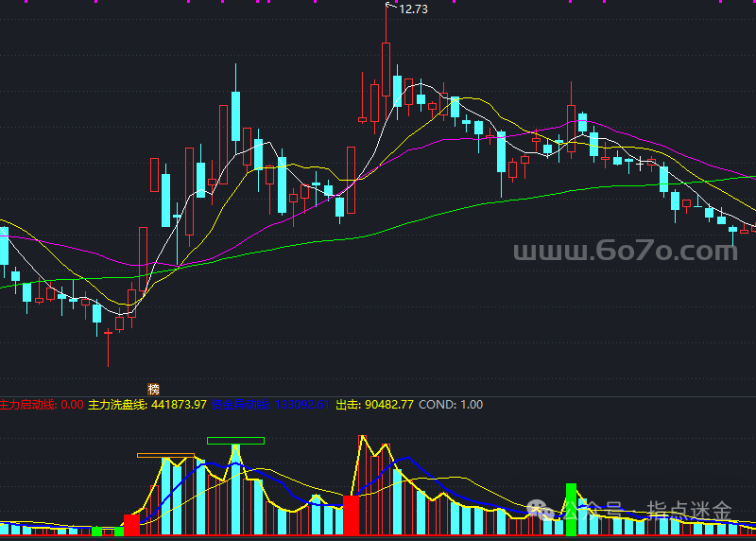Select the wide red bar at the indicator center
This screenshot has height=541, width=756.
(x=351, y=515)
